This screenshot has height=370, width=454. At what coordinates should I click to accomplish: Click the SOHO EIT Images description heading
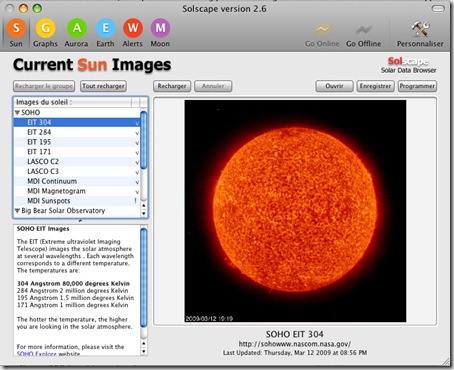pyautogui.click(x=43, y=229)
